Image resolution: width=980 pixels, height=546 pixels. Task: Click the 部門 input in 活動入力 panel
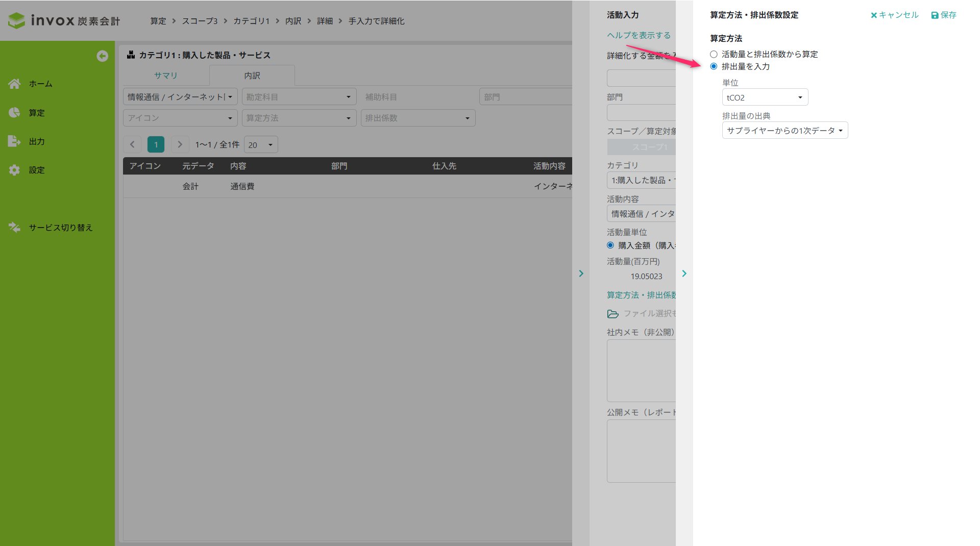click(642, 112)
